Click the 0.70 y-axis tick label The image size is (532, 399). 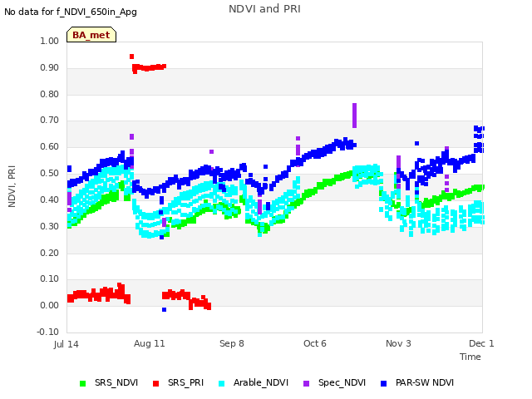coord(50,120)
